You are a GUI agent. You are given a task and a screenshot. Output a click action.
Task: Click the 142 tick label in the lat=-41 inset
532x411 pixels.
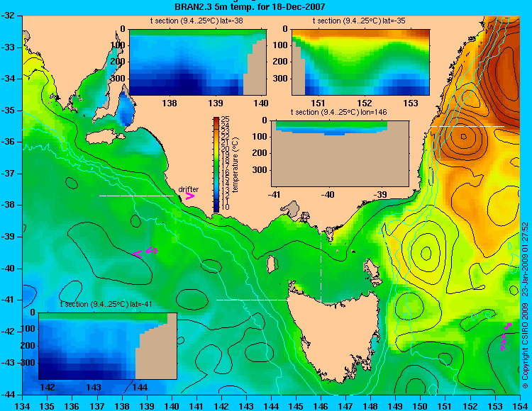(x=48, y=388)
